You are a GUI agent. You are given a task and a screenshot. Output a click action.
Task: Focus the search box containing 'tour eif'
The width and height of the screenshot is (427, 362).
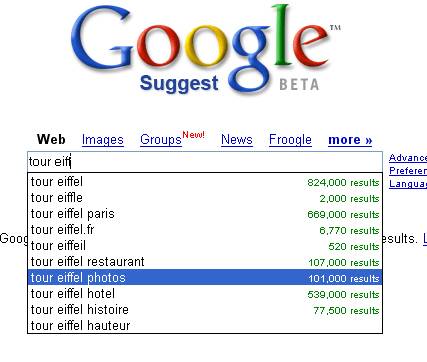(x=205, y=162)
